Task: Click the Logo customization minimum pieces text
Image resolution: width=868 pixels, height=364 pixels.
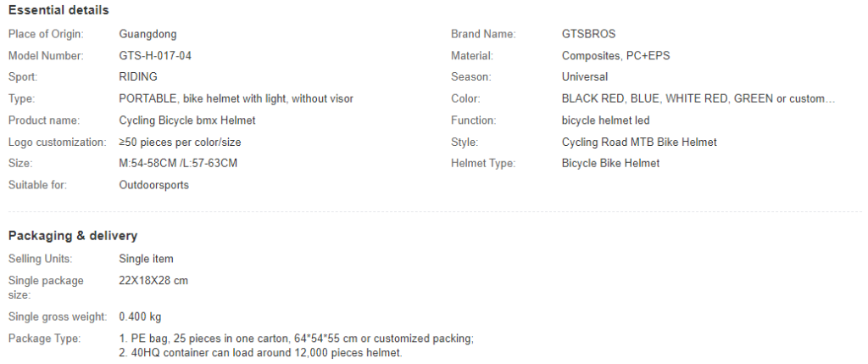Action: 180,142
